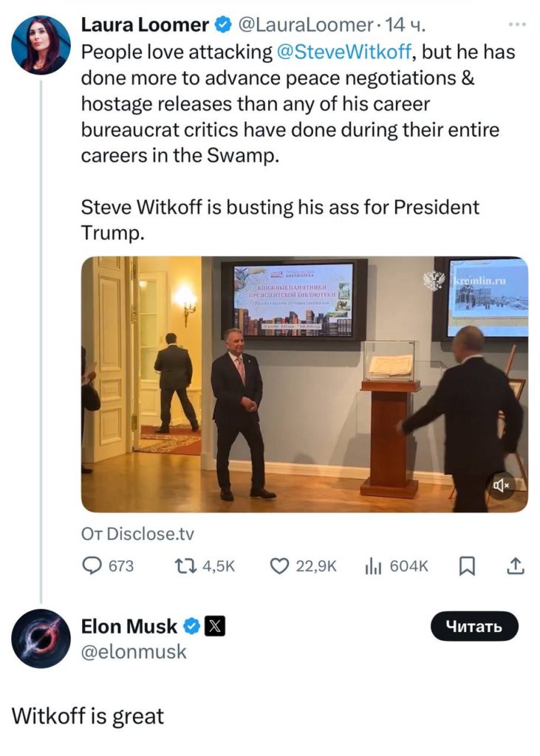
Task: Click the reply comment icon
Action: (x=92, y=566)
